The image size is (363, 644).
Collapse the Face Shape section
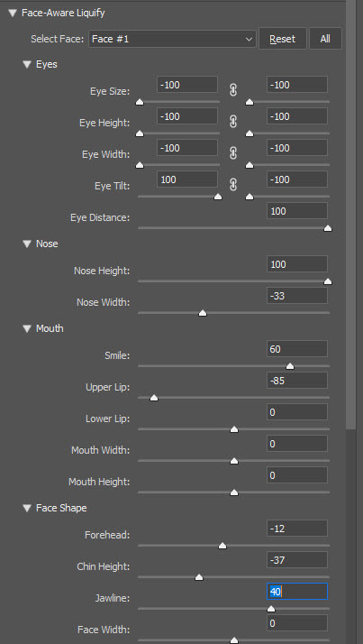[27, 508]
